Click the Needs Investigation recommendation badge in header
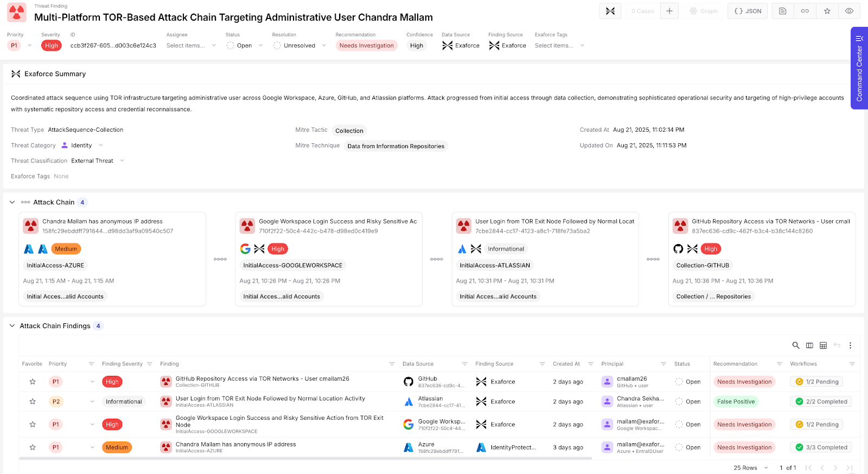The width and height of the screenshot is (868, 474). click(x=367, y=46)
